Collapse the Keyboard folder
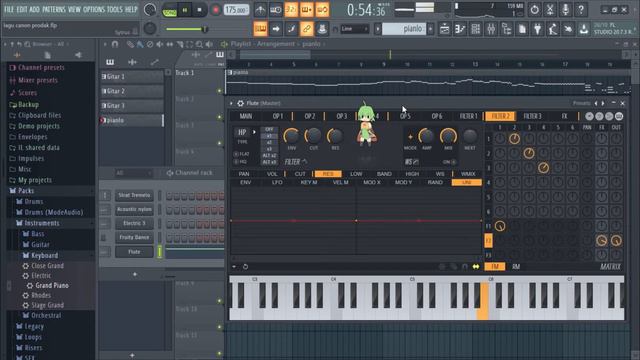 (44, 256)
